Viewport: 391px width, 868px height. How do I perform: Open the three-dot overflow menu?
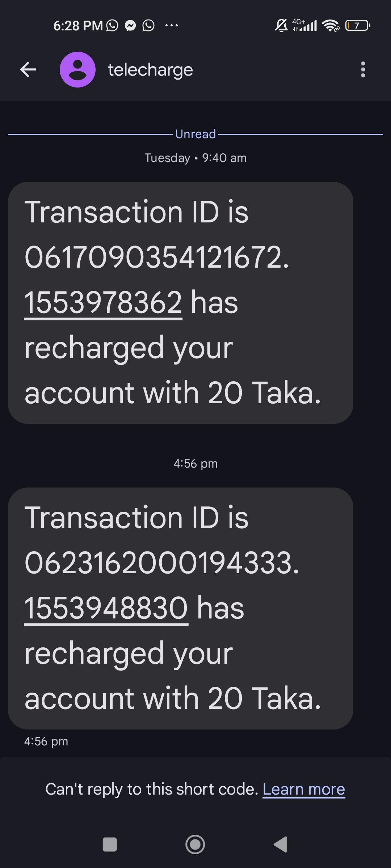[363, 69]
